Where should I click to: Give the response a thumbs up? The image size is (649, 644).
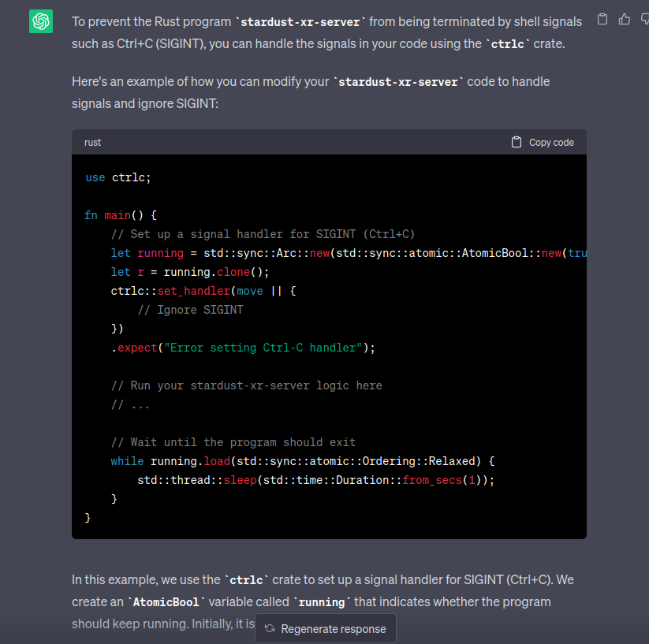(x=625, y=19)
